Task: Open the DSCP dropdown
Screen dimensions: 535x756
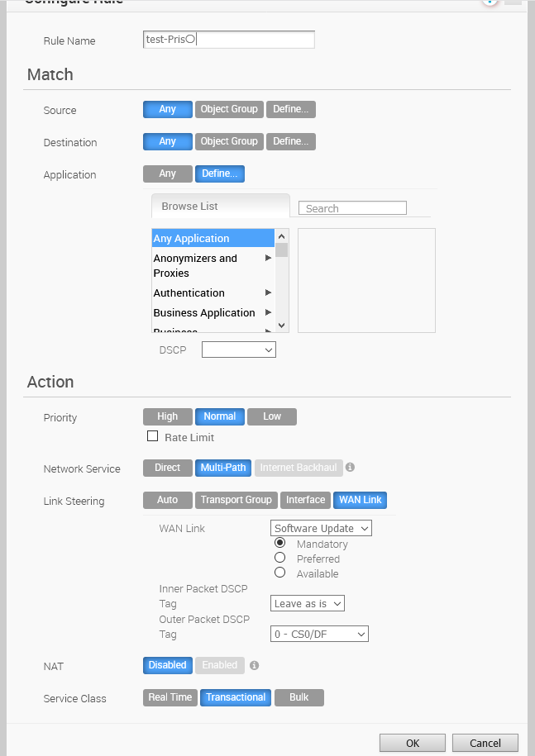Action: (x=239, y=350)
